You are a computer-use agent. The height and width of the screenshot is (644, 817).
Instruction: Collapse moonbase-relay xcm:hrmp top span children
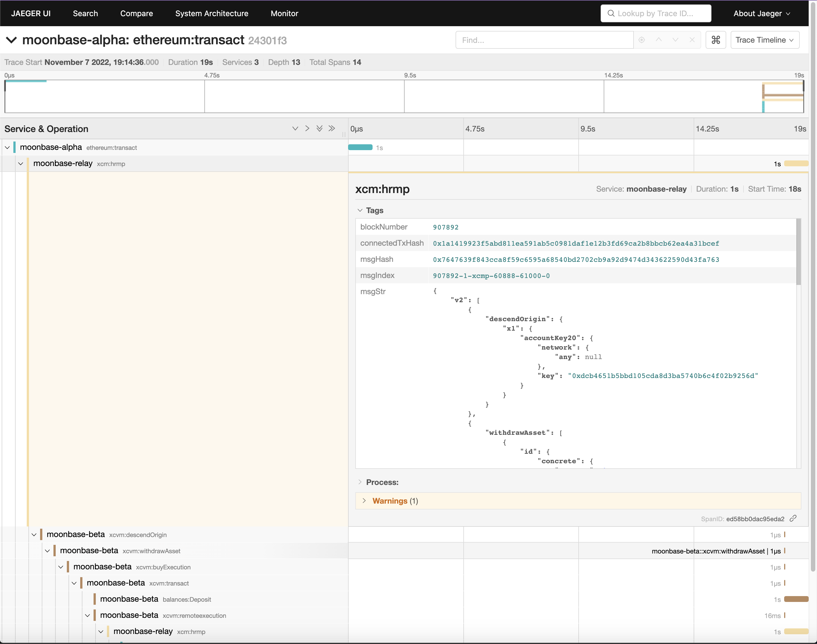point(21,164)
